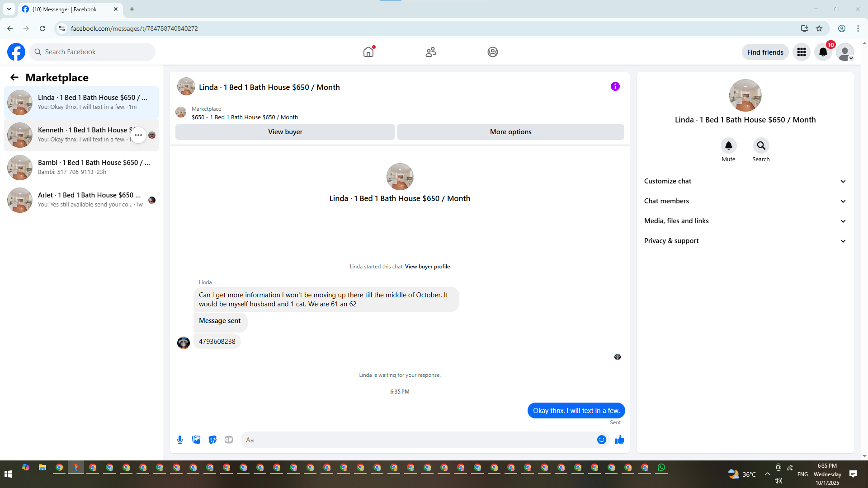Expand Media, files and links section
This screenshot has height=488, width=868.
[745, 221]
